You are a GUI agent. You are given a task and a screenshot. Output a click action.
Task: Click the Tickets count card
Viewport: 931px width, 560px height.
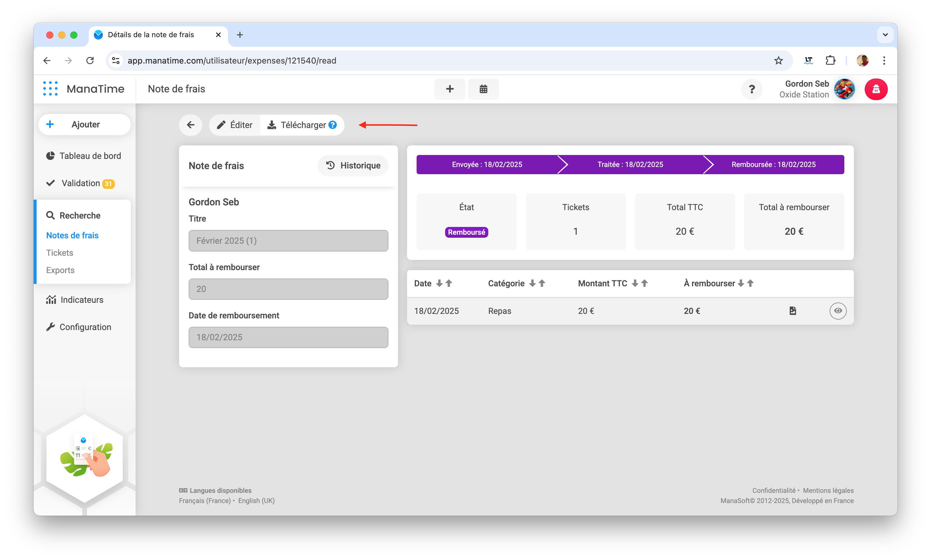pyautogui.click(x=575, y=222)
